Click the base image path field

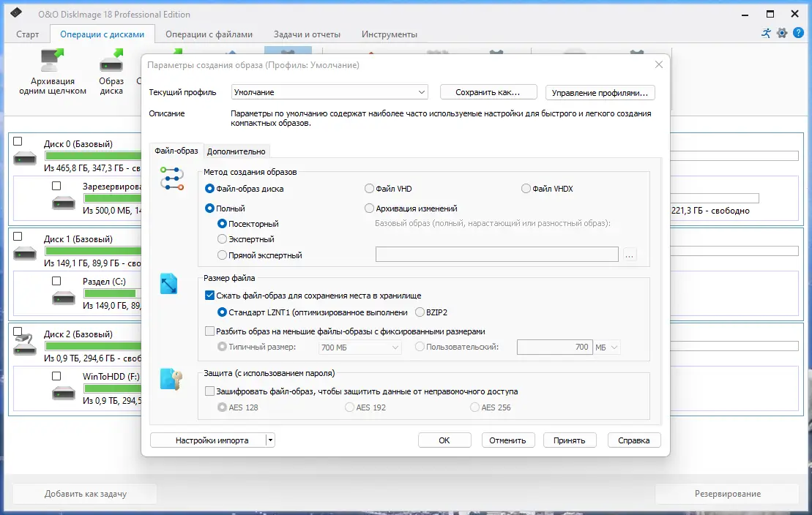click(496, 254)
